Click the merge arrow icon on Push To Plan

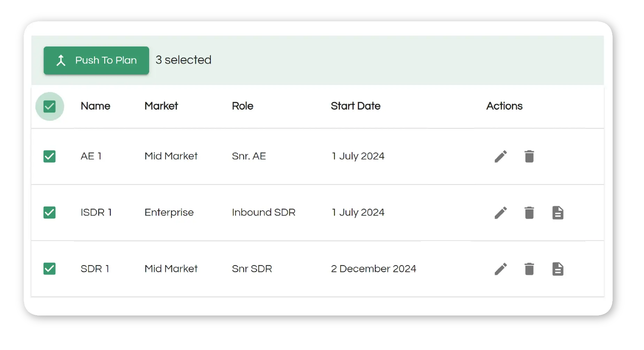61,60
